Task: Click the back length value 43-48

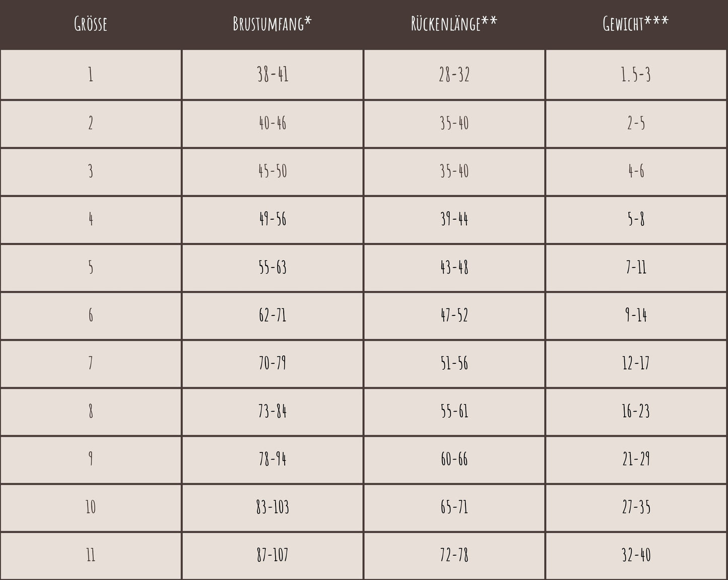Action: pos(454,267)
